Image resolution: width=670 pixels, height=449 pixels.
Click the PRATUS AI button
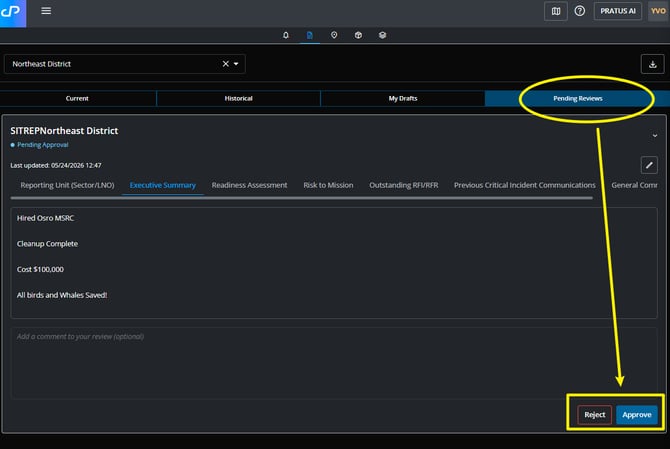(617, 11)
